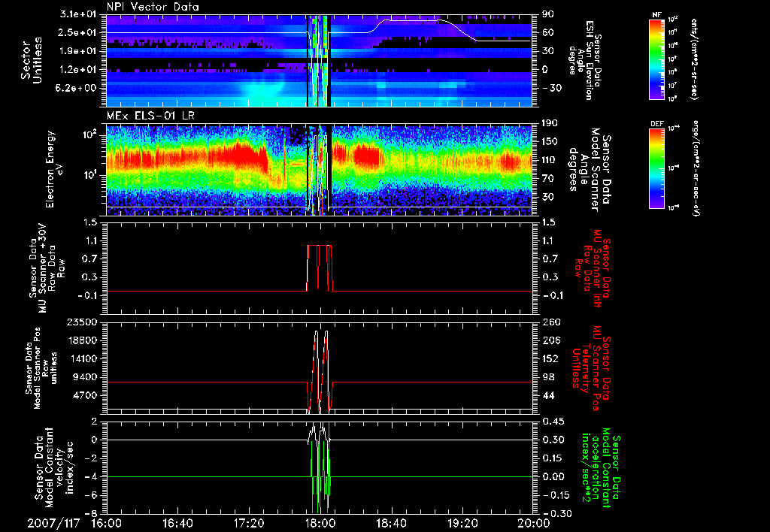The height and width of the screenshot is (532, 770).
Task: Select the 20:00 time axis label
Action: (x=533, y=523)
